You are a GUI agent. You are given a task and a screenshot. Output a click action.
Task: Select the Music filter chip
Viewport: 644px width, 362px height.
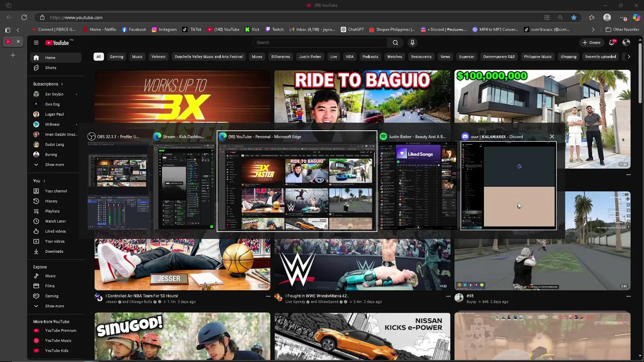click(137, 57)
